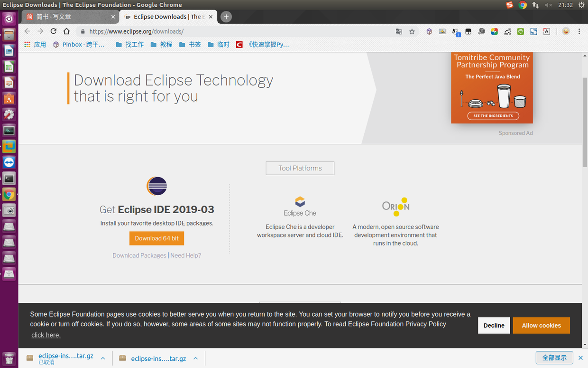Viewport: 588px width, 368px height.
Task: Decline cookies on the banner
Action: pos(494,325)
